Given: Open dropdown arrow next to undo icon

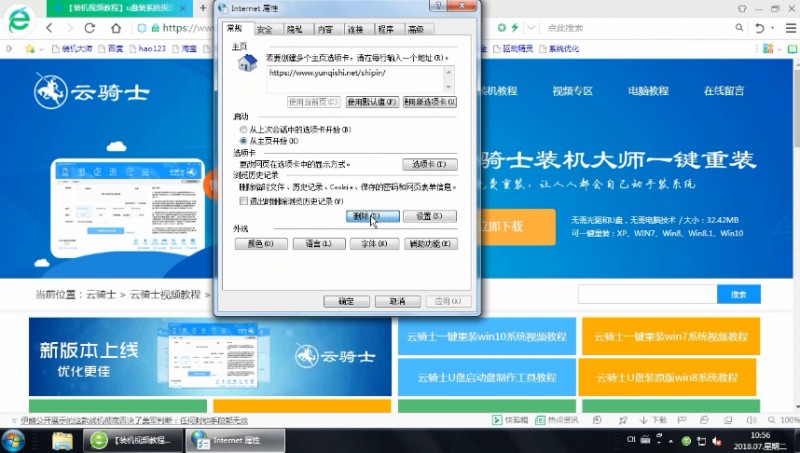Looking at the screenshot, I should (x=772, y=28).
